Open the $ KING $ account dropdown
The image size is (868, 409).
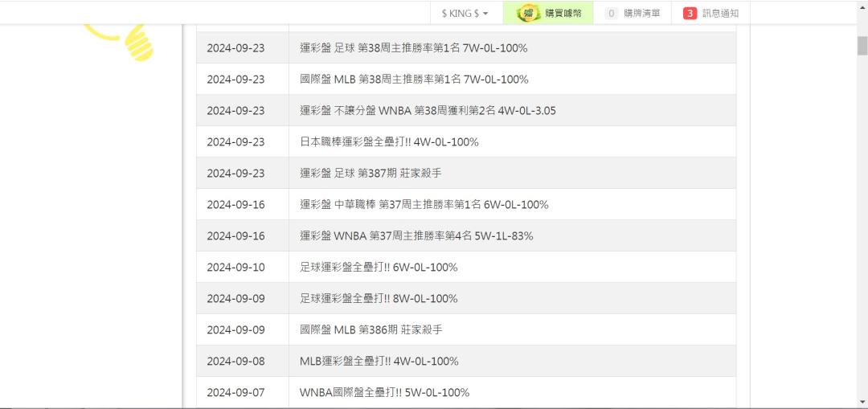point(465,14)
